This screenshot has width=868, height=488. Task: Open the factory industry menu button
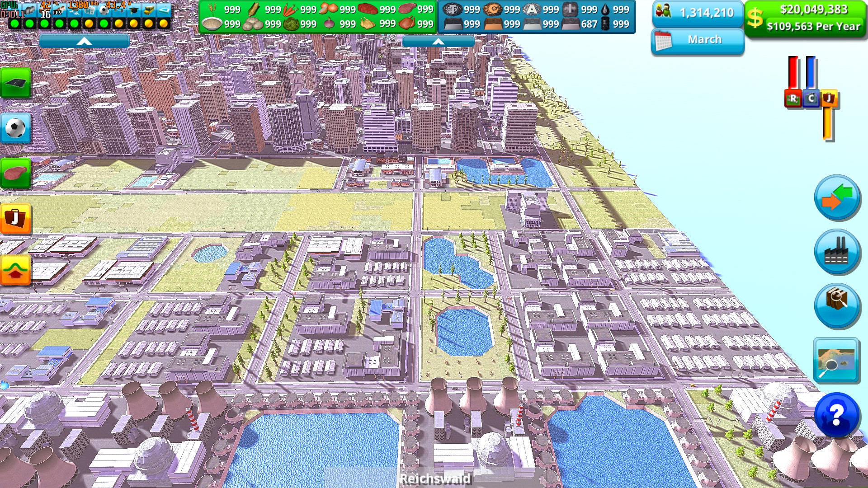click(836, 252)
